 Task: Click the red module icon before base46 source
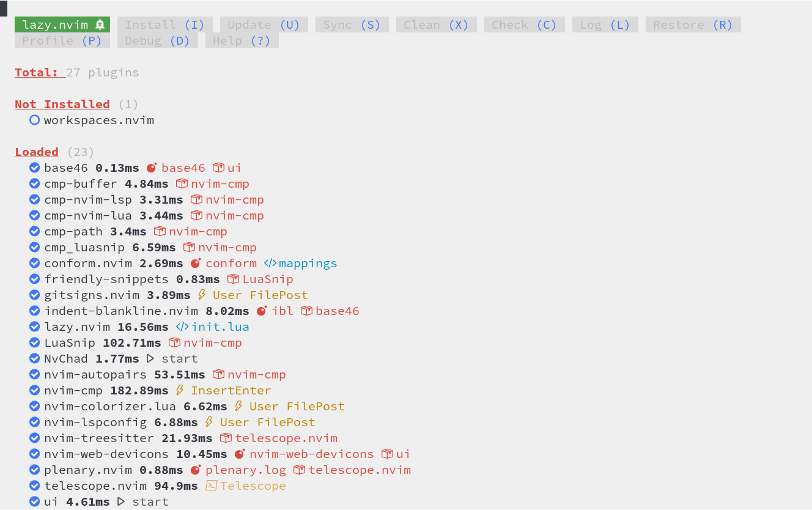(152, 168)
